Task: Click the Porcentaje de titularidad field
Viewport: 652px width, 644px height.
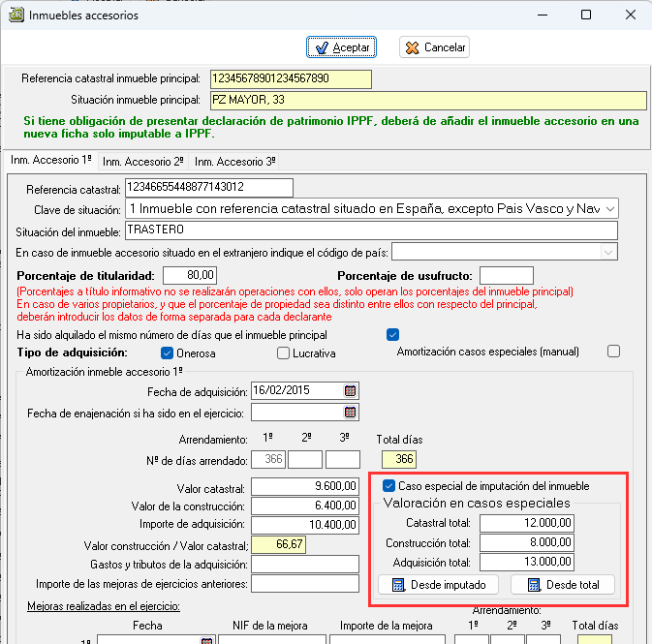Action: 190,275
